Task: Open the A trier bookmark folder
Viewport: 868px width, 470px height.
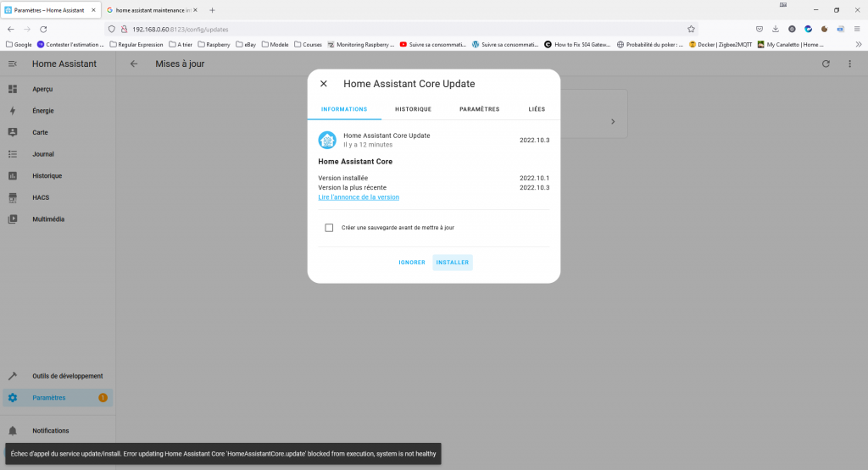Action: (181, 44)
